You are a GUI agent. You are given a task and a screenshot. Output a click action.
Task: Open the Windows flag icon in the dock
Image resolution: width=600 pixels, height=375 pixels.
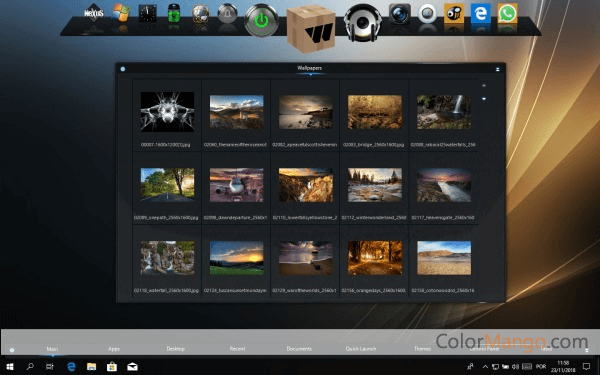point(121,13)
